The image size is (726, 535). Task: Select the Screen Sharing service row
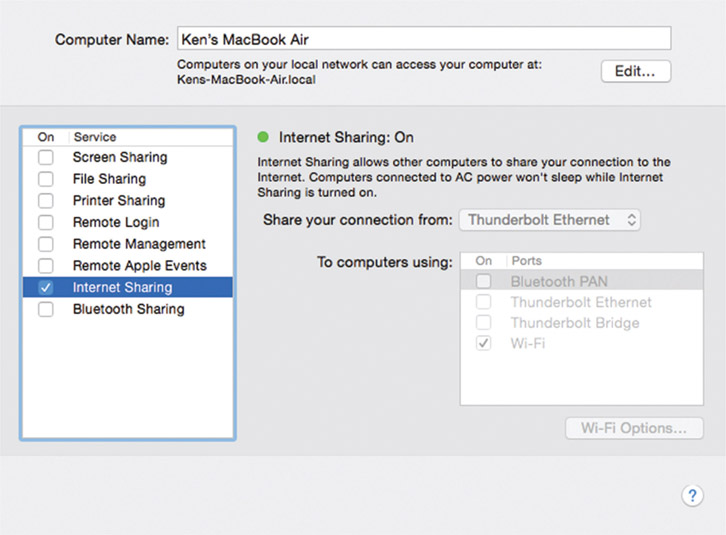[120, 158]
